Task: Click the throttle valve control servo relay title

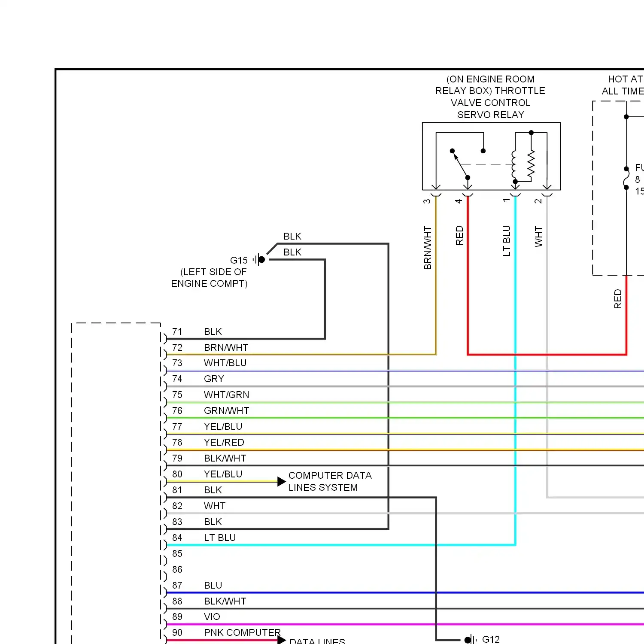Action: coord(490,97)
